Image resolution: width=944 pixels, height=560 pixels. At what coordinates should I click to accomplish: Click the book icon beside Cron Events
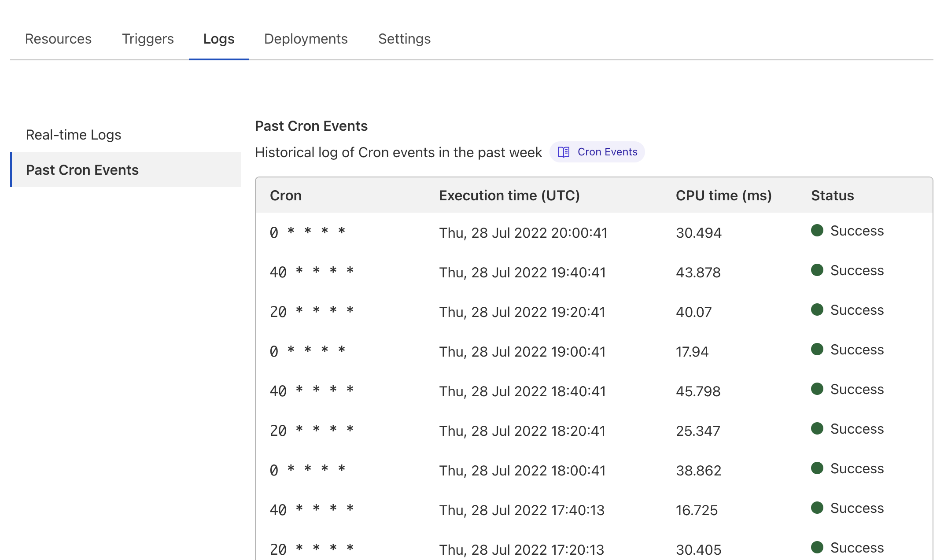click(x=564, y=152)
